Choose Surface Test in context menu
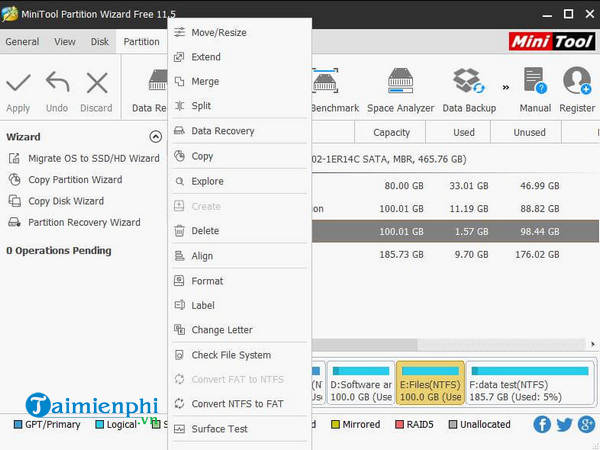The width and height of the screenshot is (600, 450). 240,429
